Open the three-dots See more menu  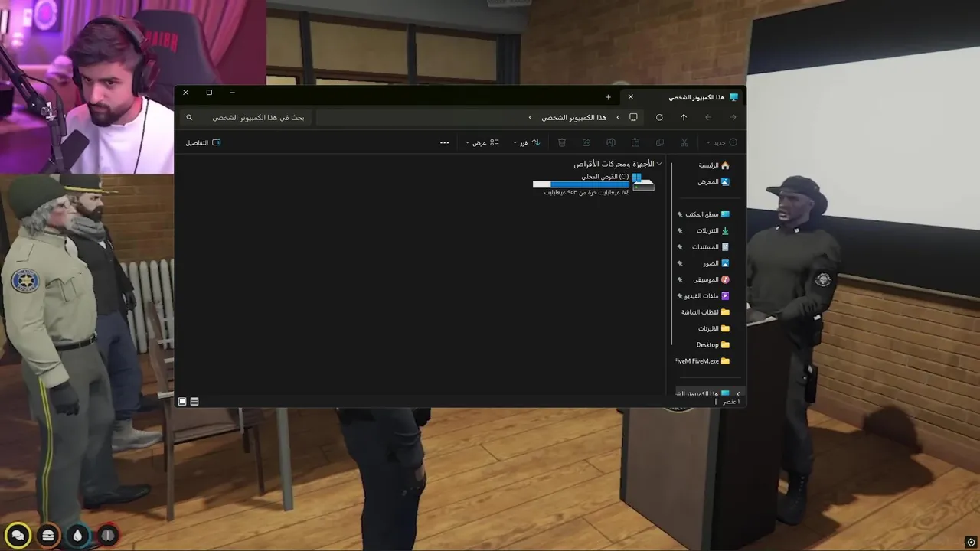444,142
